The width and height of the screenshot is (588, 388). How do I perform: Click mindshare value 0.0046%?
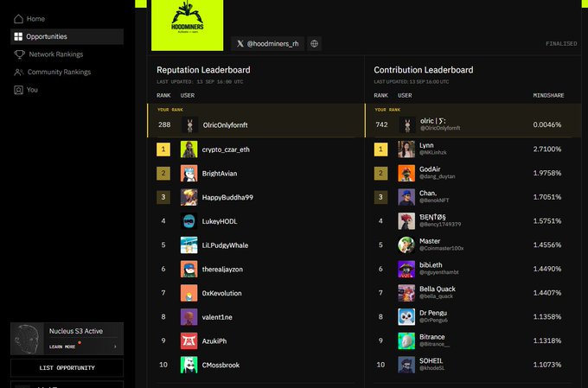point(547,124)
